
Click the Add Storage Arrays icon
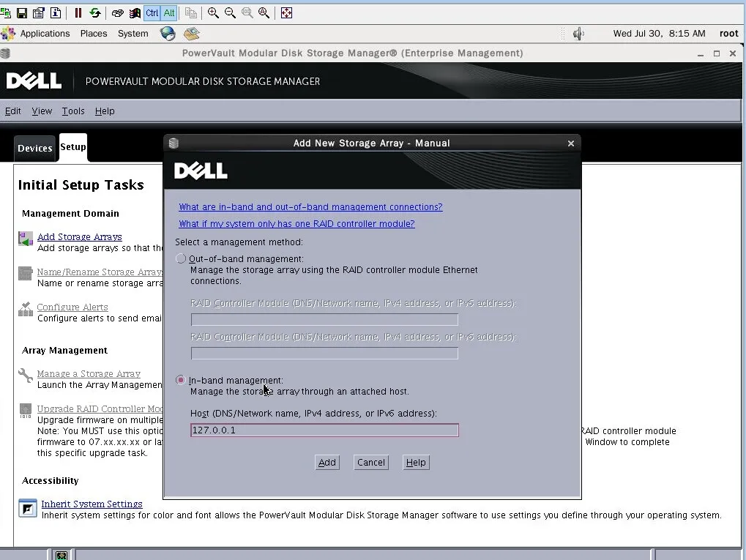[x=25, y=239]
